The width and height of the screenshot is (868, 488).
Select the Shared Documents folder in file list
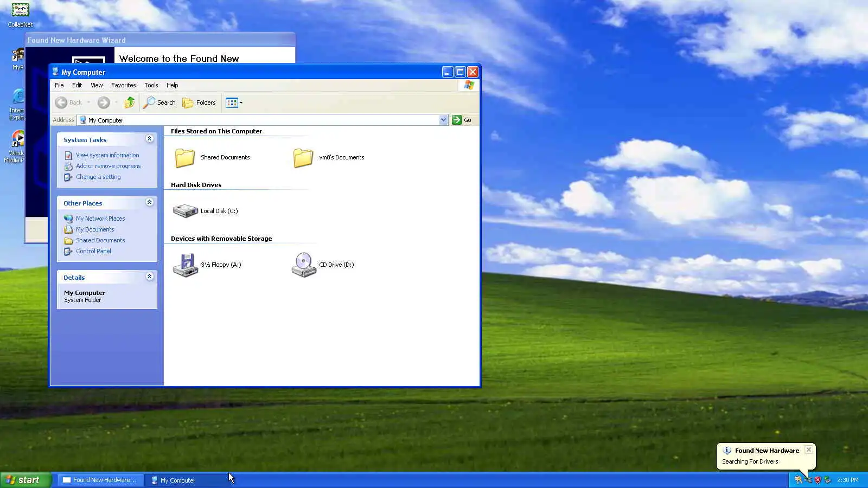(x=212, y=157)
